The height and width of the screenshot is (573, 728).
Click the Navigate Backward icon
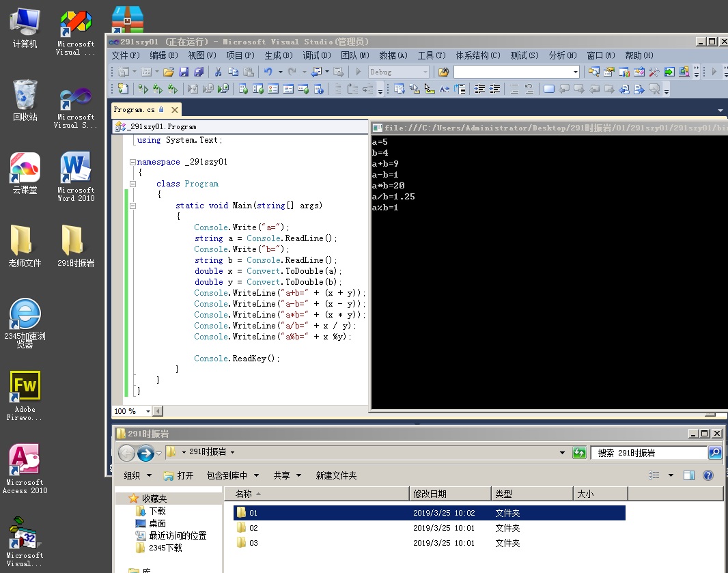[x=317, y=72]
